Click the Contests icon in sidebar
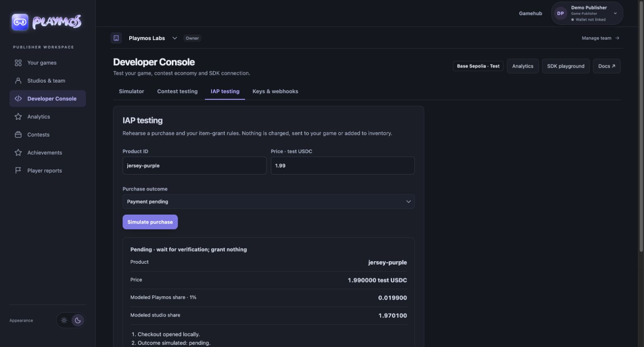The height and width of the screenshot is (347, 644). click(x=18, y=135)
